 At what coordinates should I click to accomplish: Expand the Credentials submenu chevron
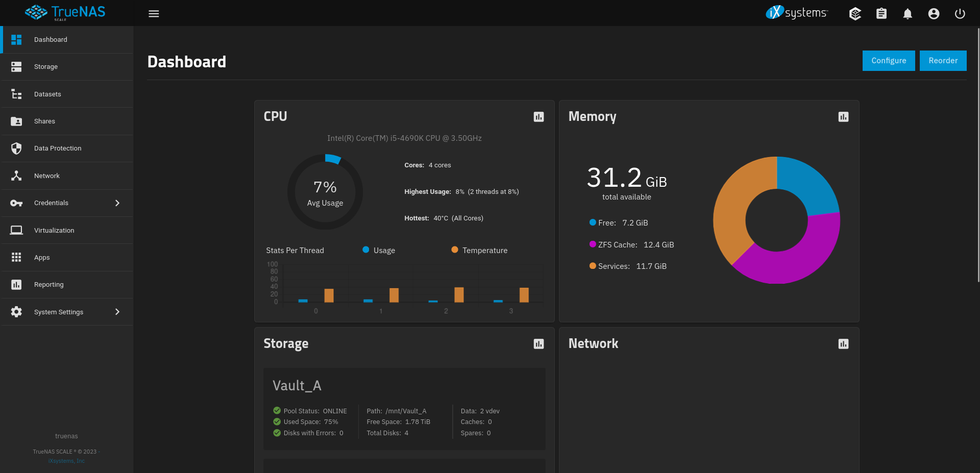(117, 203)
